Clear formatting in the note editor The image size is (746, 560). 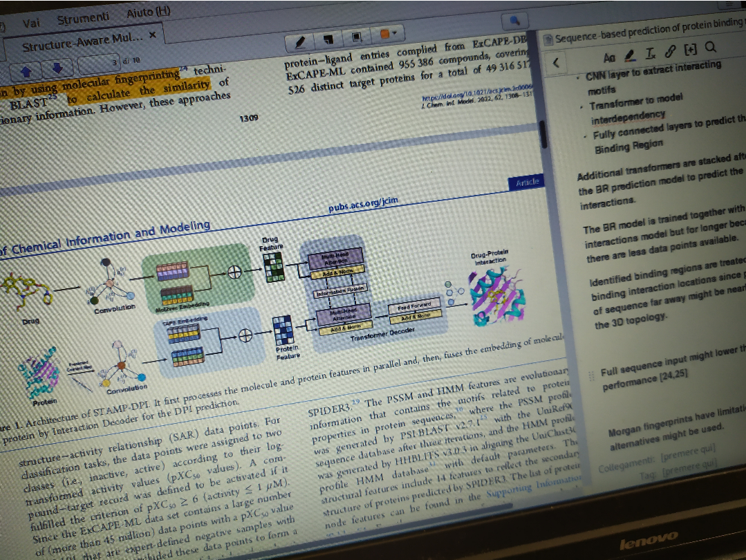click(650, 53)
